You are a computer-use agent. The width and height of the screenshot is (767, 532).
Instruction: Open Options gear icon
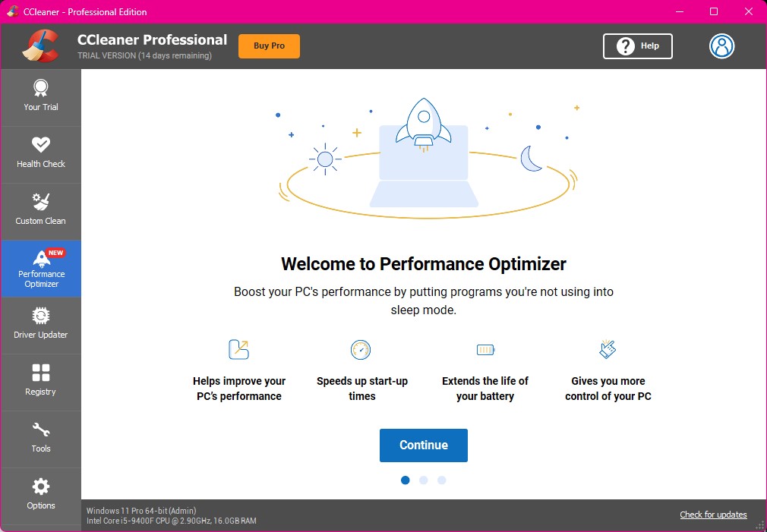pyautogui.click(x=40, y=486)
